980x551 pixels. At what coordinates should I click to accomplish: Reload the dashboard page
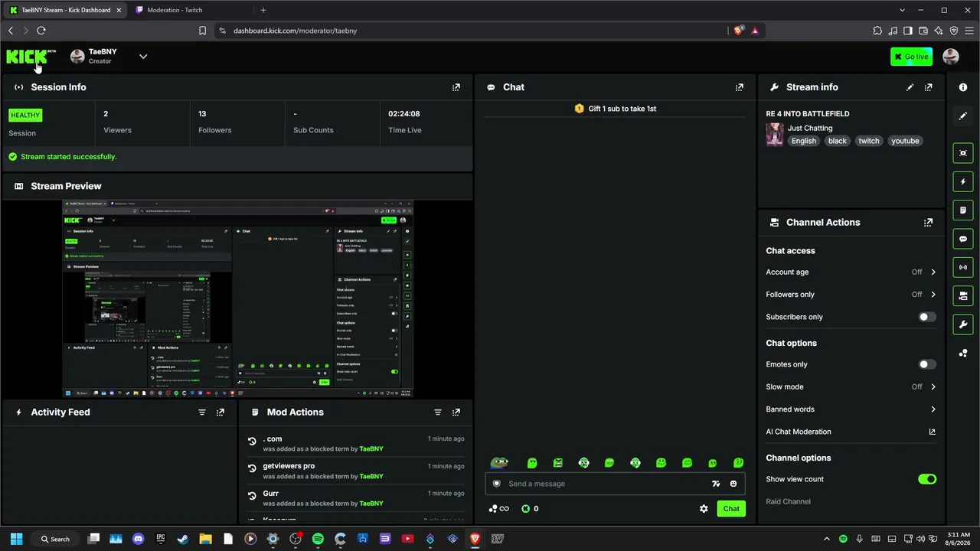click(41, 31)
